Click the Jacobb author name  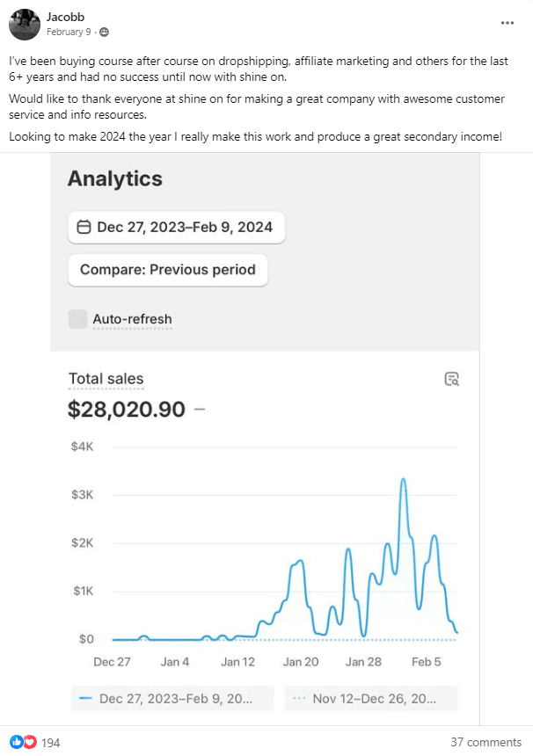click(x=66, y=16)
